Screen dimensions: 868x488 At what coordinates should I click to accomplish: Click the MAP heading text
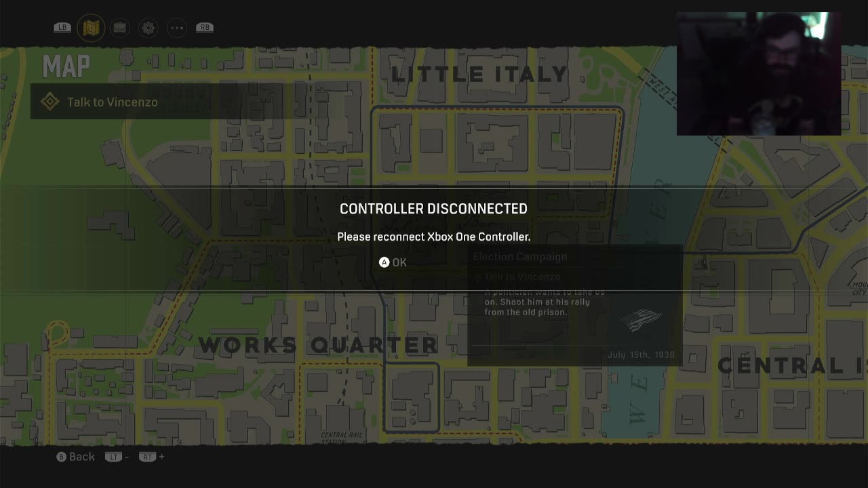[66, 66]
